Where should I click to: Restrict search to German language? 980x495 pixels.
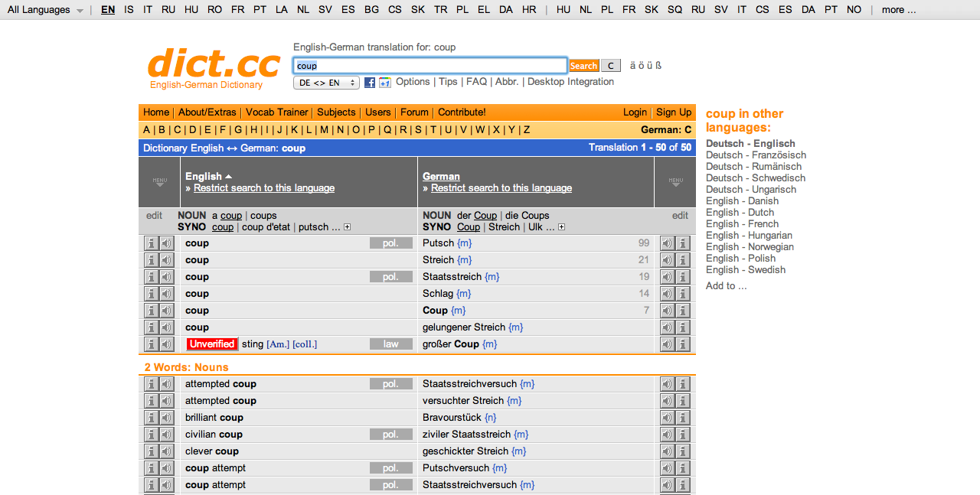tap(501, 188)
